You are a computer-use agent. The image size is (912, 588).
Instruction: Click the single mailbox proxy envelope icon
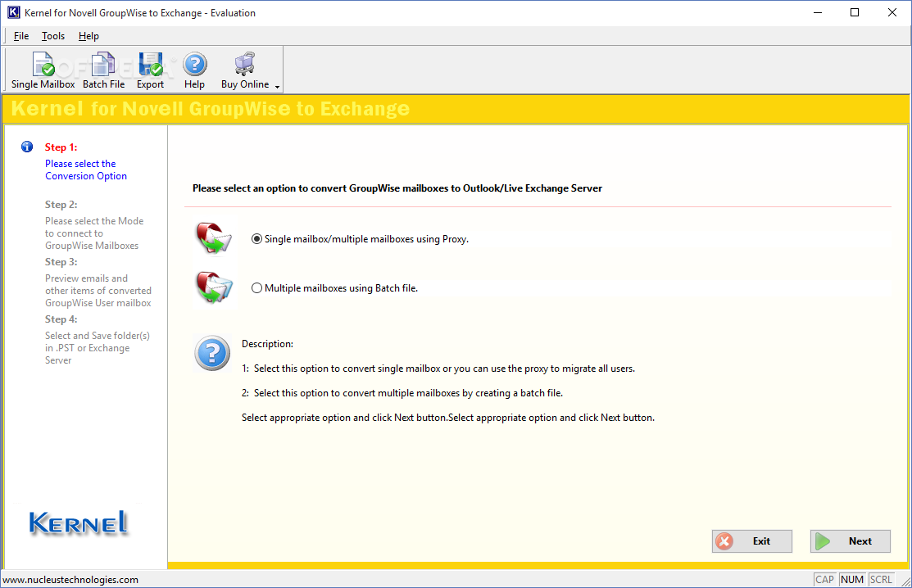(x=214, y=237)
